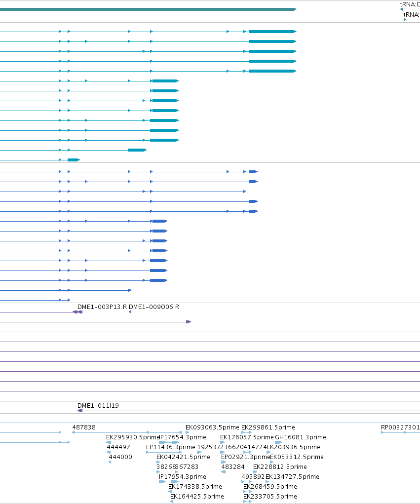Image resolution: width=420 pixels, height=504 pixels.
Task: Select the purple right-arrow block ending the second purple line
Action: pos(189,322)
